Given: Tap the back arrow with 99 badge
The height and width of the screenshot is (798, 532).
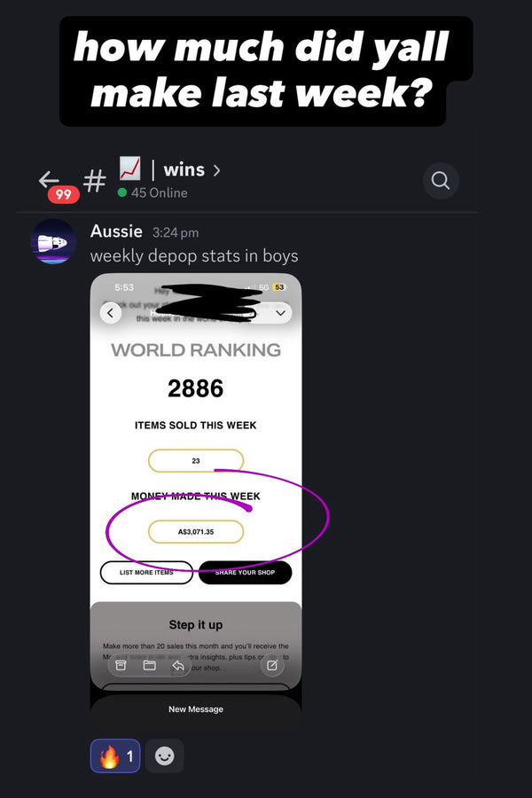Looking at the screenshot, I should click(58, 186).
